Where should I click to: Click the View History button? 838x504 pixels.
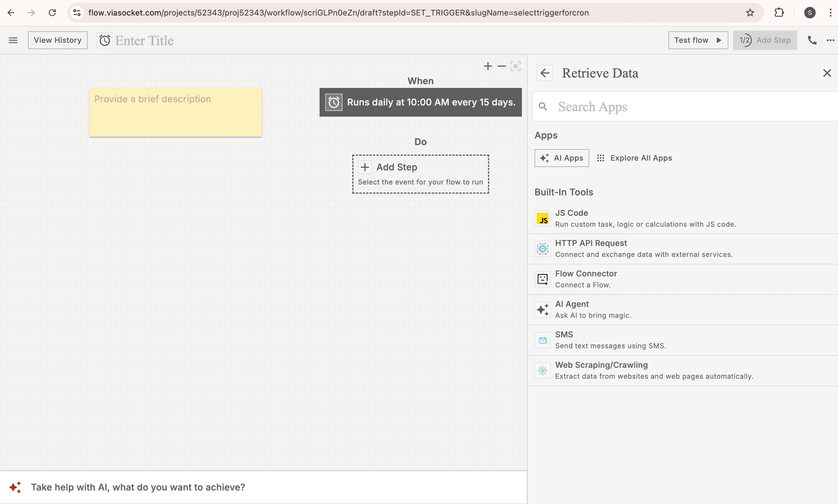click(57, 41)
